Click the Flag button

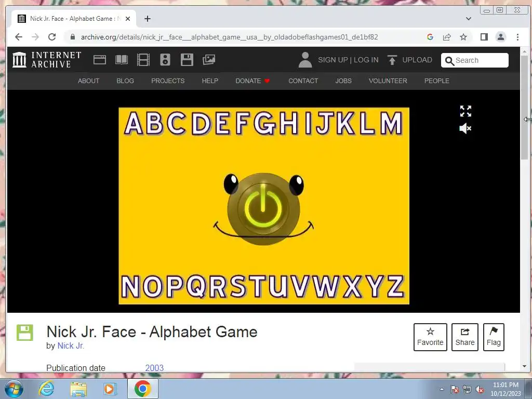tap(494, 337)
